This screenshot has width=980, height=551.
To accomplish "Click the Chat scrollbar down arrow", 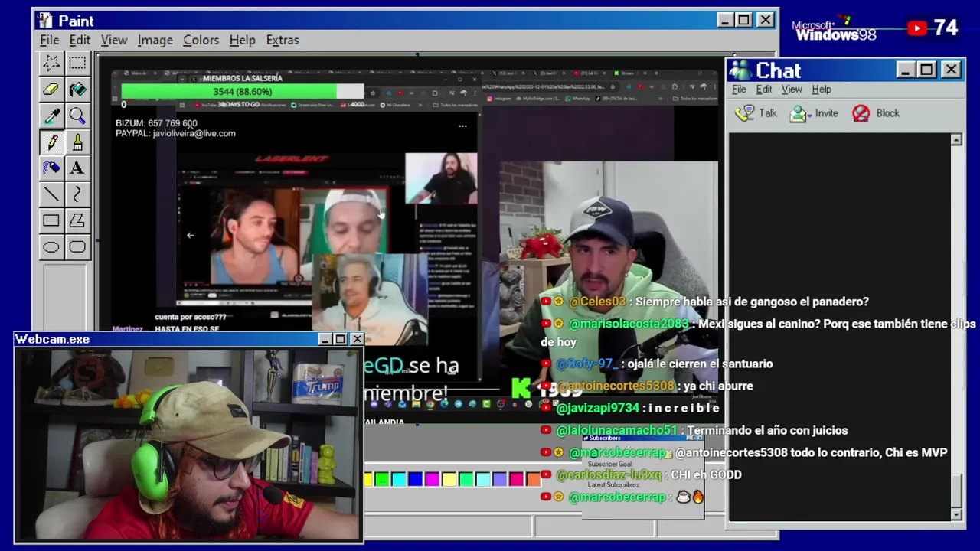I will [x=956, y=515].
